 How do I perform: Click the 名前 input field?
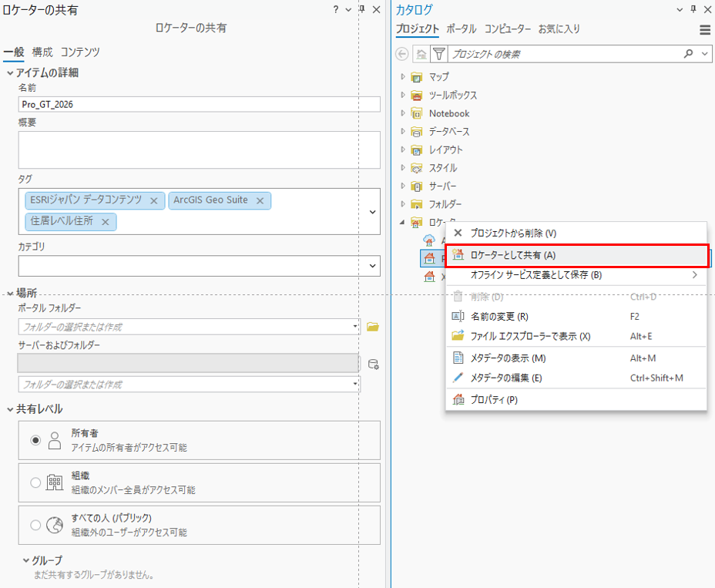pos(199,104)
